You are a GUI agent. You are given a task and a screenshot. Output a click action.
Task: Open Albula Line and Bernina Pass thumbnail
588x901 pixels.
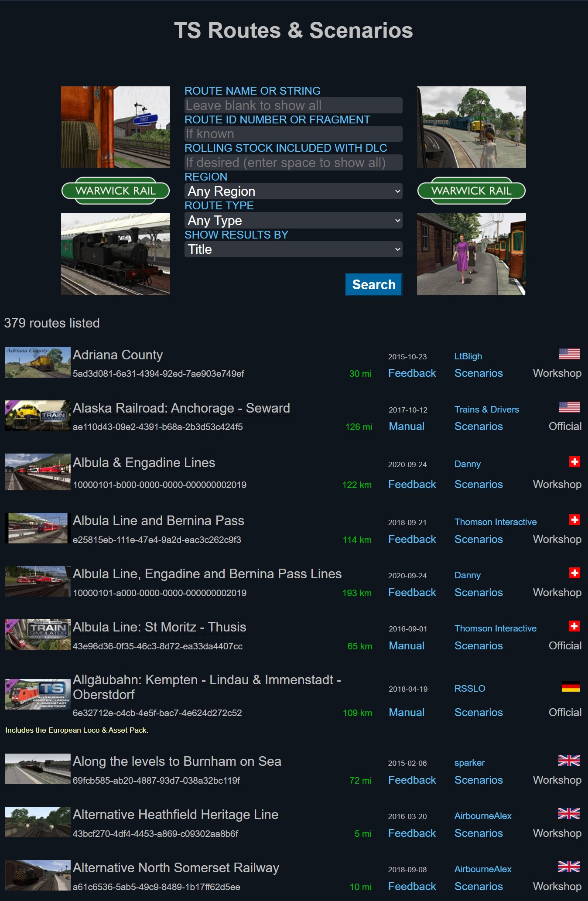tap(38, 528)
